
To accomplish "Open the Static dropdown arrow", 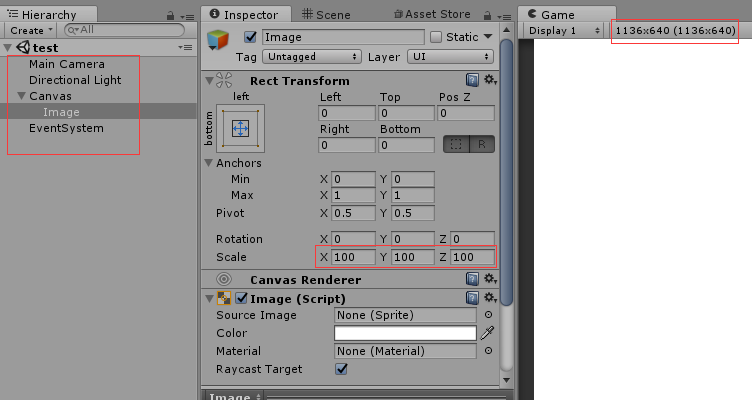I will pos(488,36).
